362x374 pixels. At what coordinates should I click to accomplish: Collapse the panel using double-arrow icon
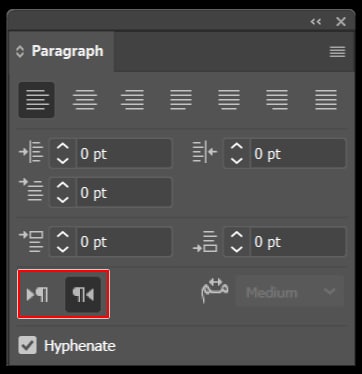[316, 22]
